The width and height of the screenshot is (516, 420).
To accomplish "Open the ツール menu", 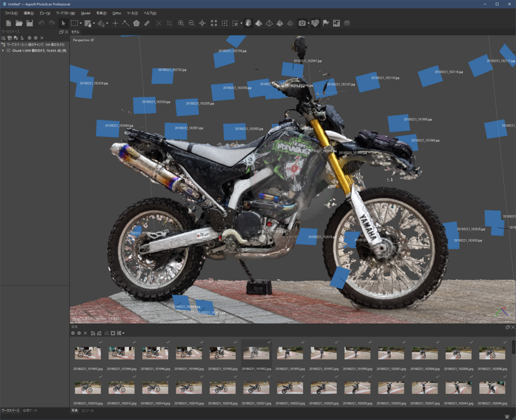I will coord(133,13).
